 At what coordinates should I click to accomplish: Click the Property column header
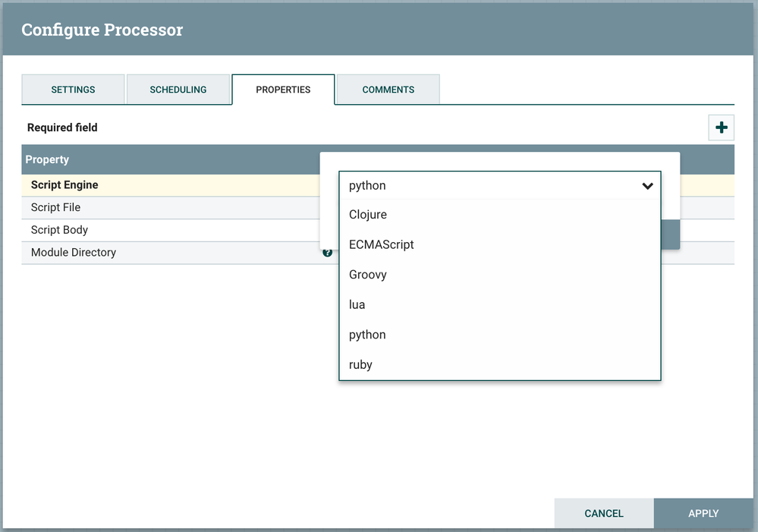point(48,159)
